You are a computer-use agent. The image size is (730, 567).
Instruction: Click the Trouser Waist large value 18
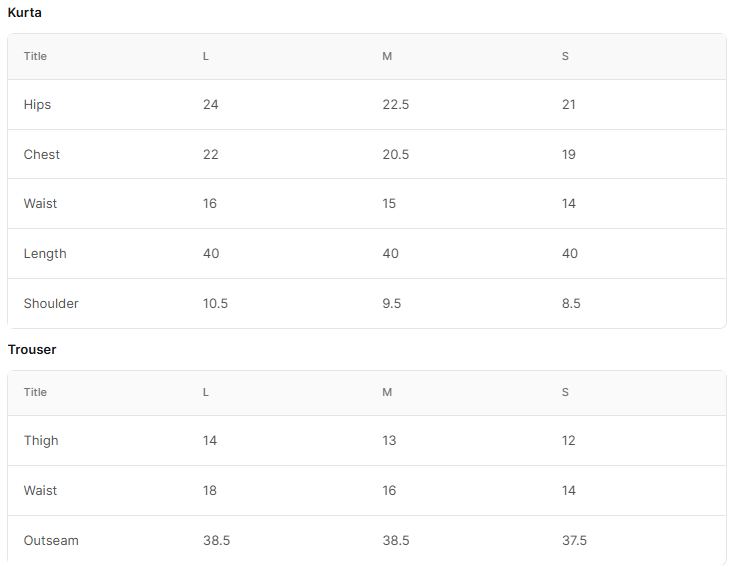pyautogui.click(x=210, y=491)
